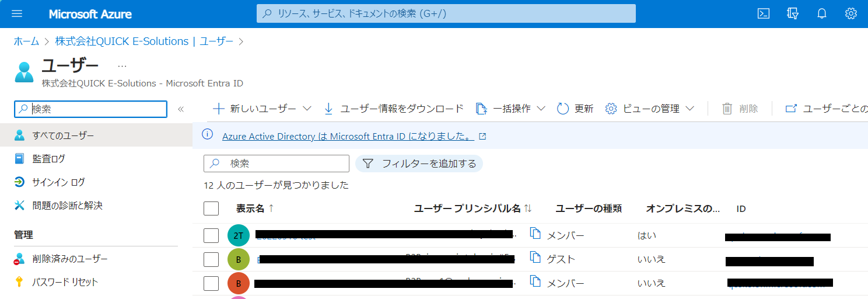Viewport: 868px width, 299px height.
Task: Toggle the select-all users checkbox
Action: pos(211,208)
